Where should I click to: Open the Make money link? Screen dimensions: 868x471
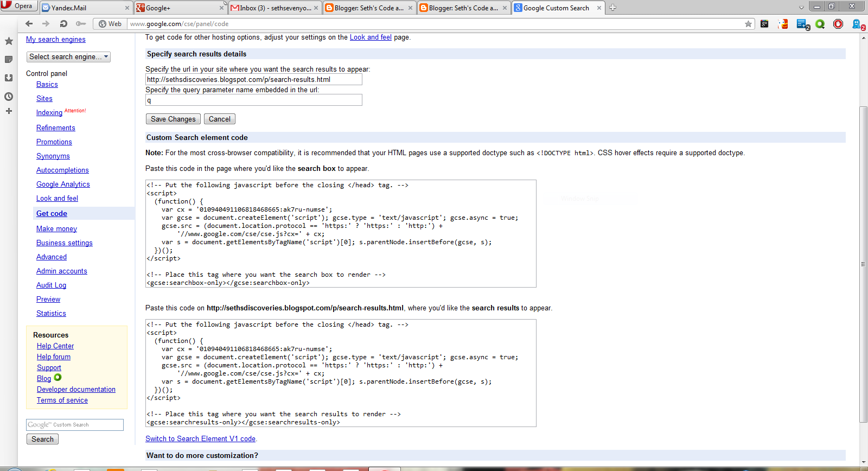coord(56,229)
